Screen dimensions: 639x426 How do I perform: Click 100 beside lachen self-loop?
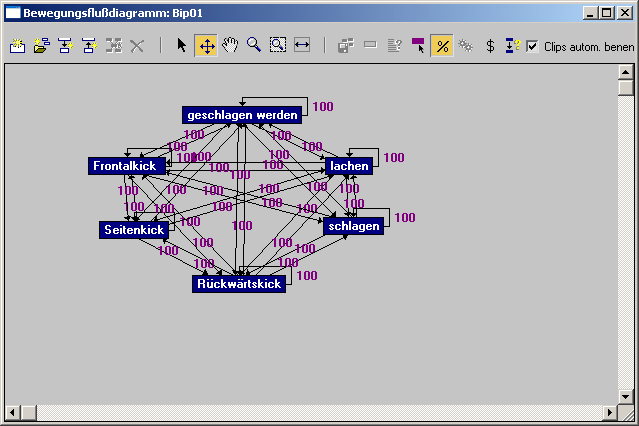(394, 158)
